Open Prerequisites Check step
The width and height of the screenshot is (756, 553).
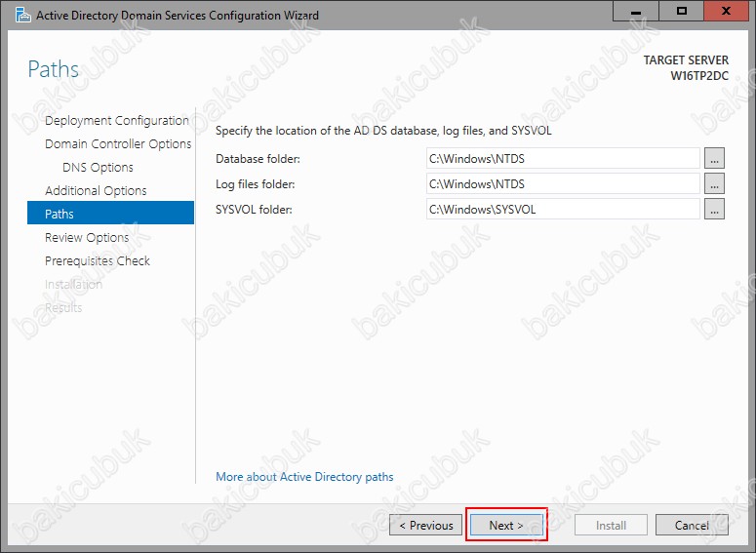98,260
